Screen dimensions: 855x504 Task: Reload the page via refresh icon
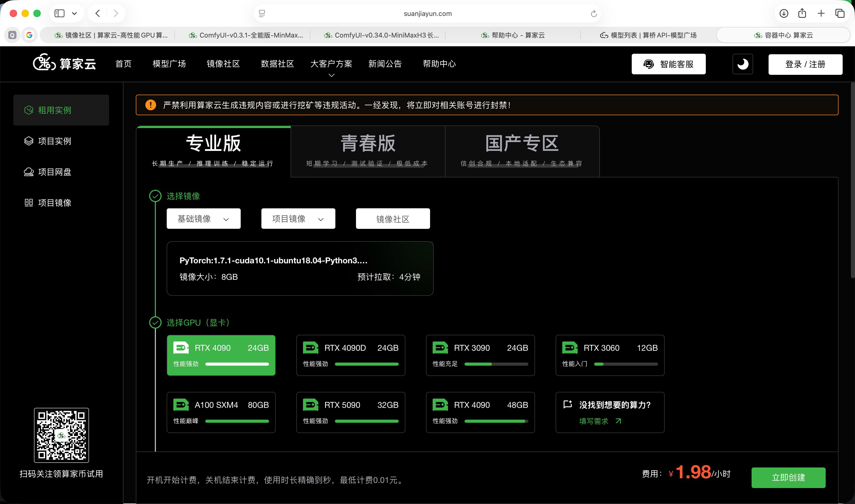tap(593, 14)
